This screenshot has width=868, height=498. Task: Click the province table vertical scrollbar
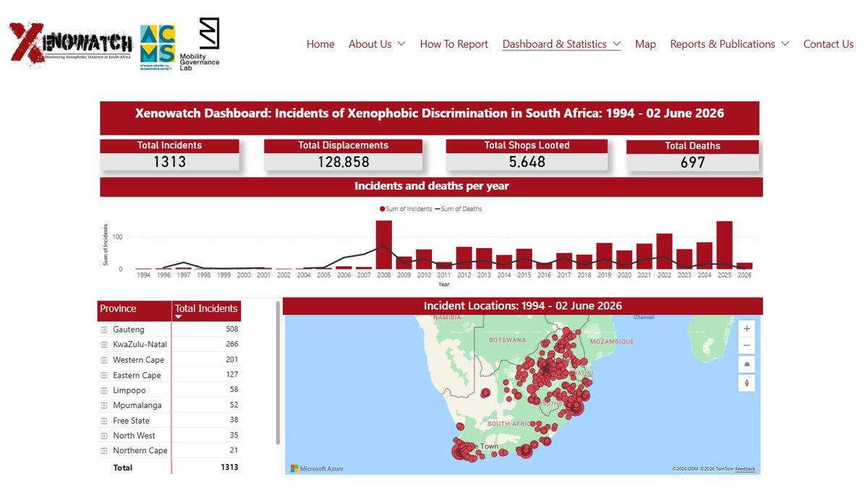[x=278, y=372]
